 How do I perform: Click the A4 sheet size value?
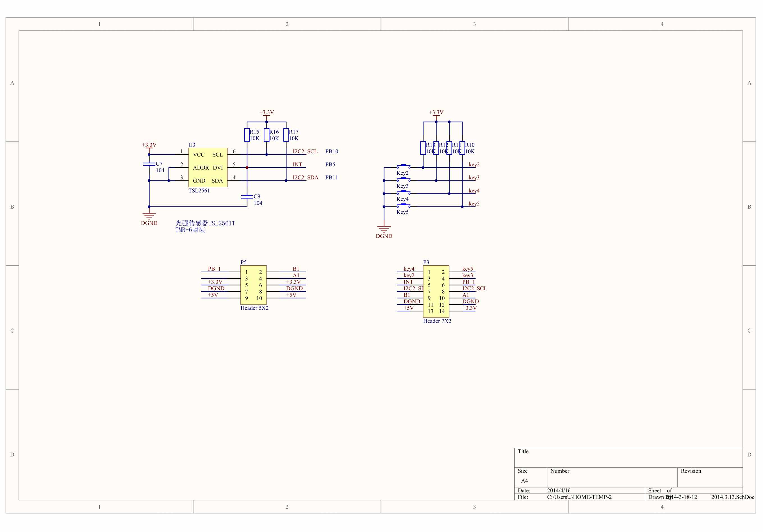point(524,481)
